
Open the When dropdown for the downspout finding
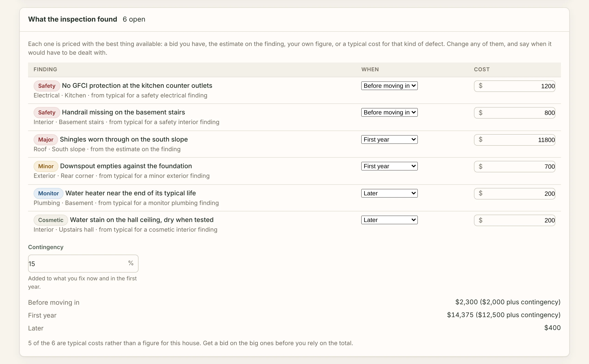coord(389,166)
